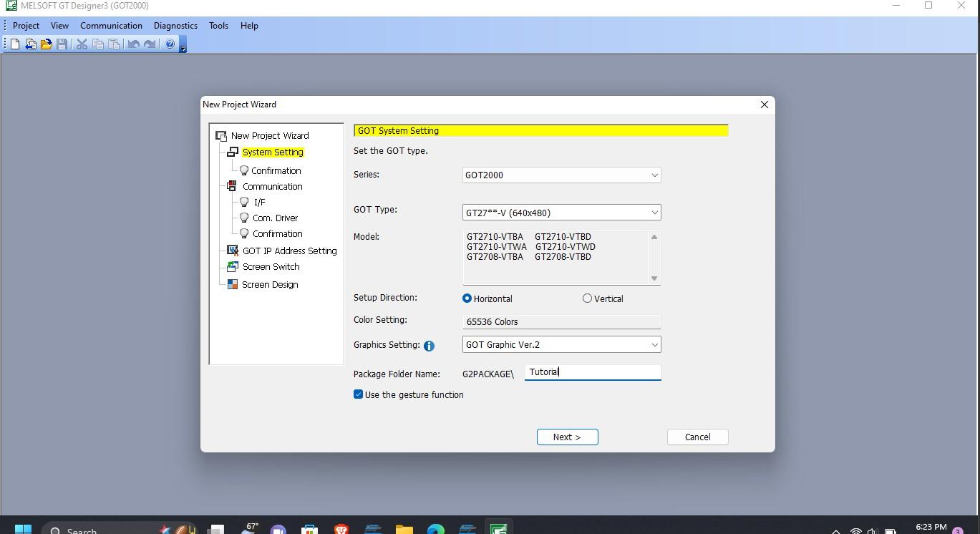Image resolution: width=980 pixels, height=534 pixels.
Task: Open the Tools menu
Action: (218, 26)
